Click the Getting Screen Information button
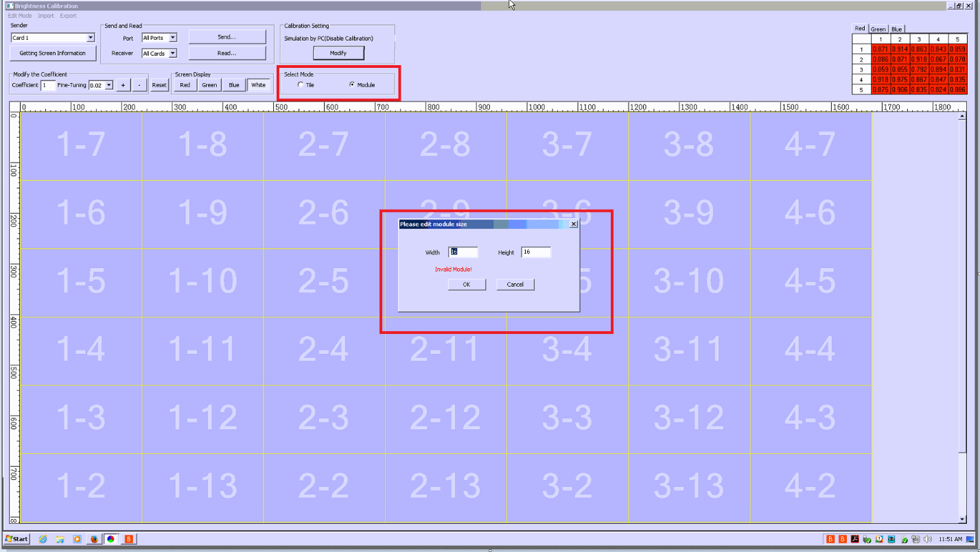This screenshot has height=552, width=980. [52, 53]
